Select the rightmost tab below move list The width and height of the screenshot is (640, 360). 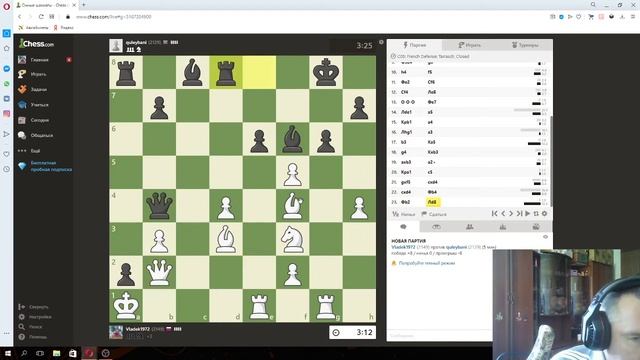(536, 227)
